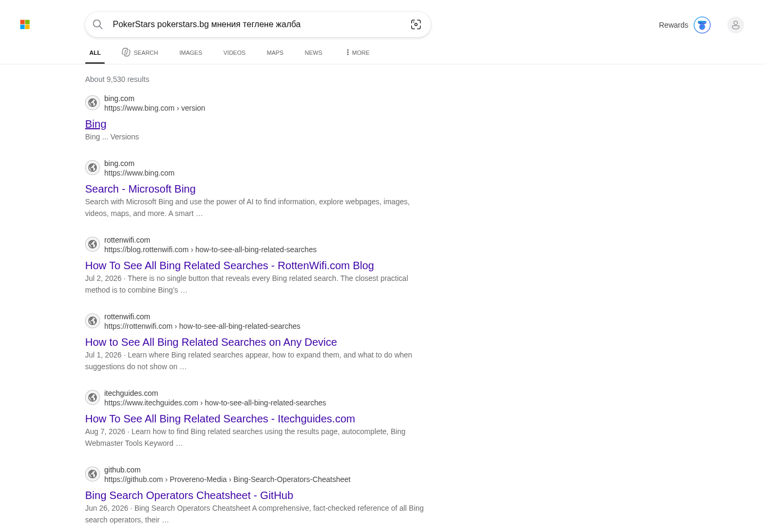Open the Rewards medal icon
Viewport: 766px width, 532px height.
[x=702, y=25]
